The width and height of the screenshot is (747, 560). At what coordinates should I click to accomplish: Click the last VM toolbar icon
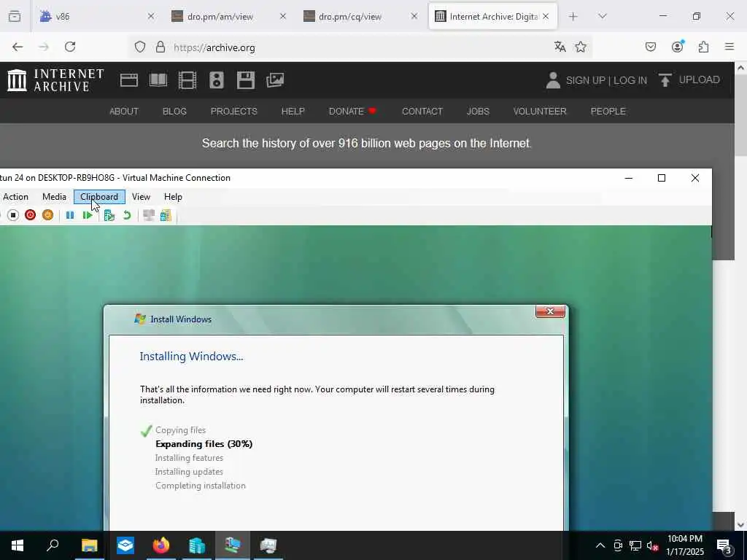(x=166, y=215)
